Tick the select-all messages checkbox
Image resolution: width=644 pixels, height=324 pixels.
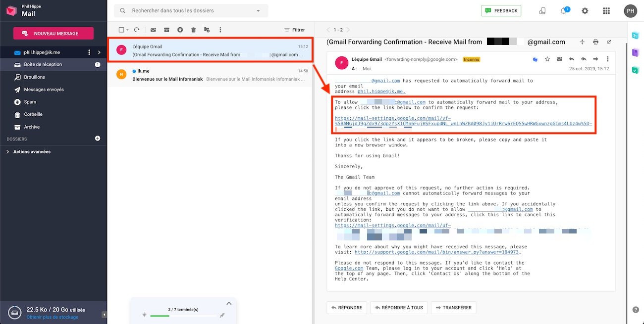click(121, 30)
